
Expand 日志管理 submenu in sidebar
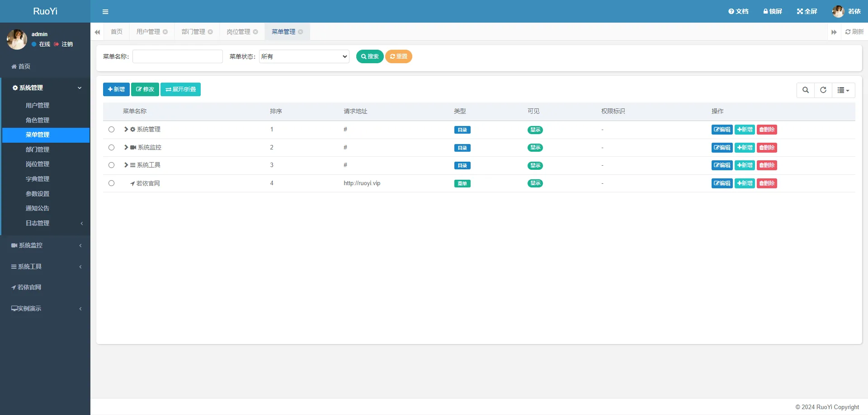pos(45,223)
